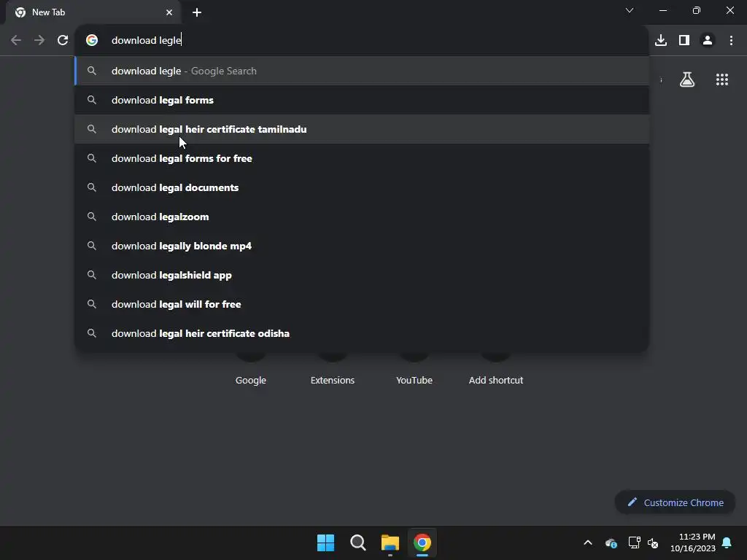747x560 pixels.
Task: Click the search icon beside 'download legalshield app'
Action: click(x=92, y=275)
